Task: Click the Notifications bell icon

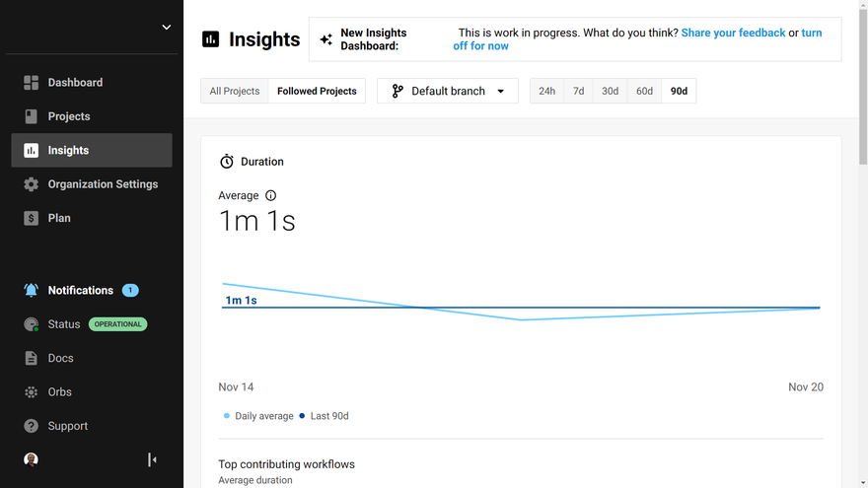Action: 31,291
